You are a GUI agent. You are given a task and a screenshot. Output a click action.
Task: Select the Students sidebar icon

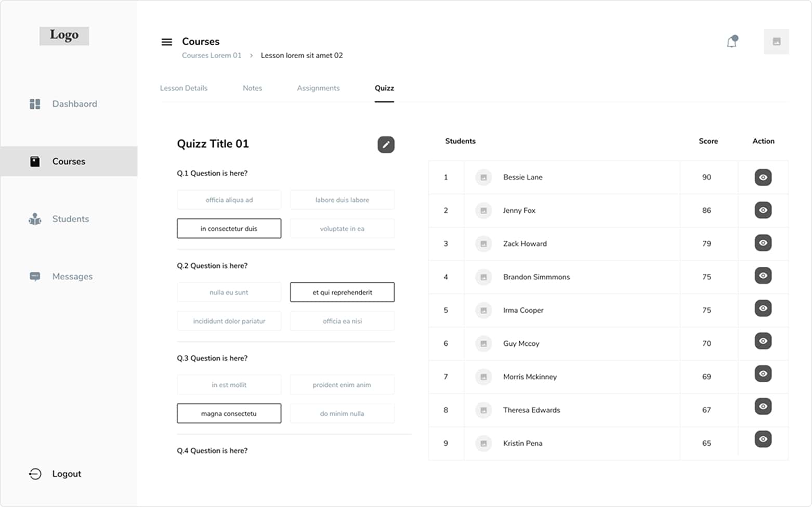(35, 219)
